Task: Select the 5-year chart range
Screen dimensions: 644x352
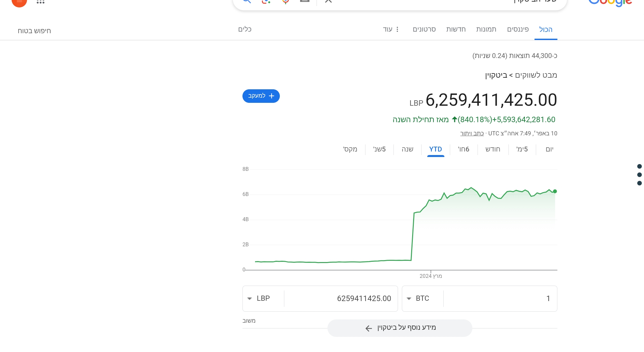Action: point(379,149)
